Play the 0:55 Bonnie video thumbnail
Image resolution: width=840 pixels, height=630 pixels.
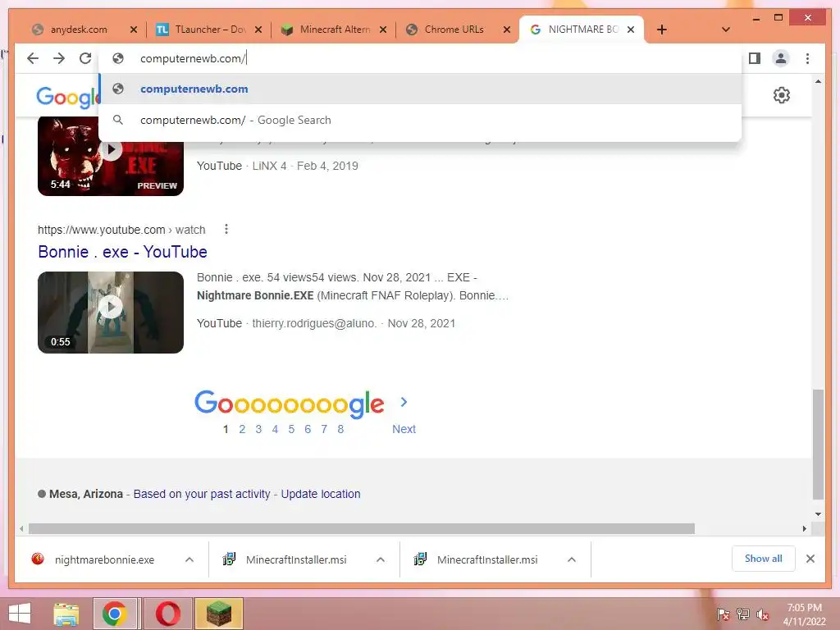click(x=111, y=313)
